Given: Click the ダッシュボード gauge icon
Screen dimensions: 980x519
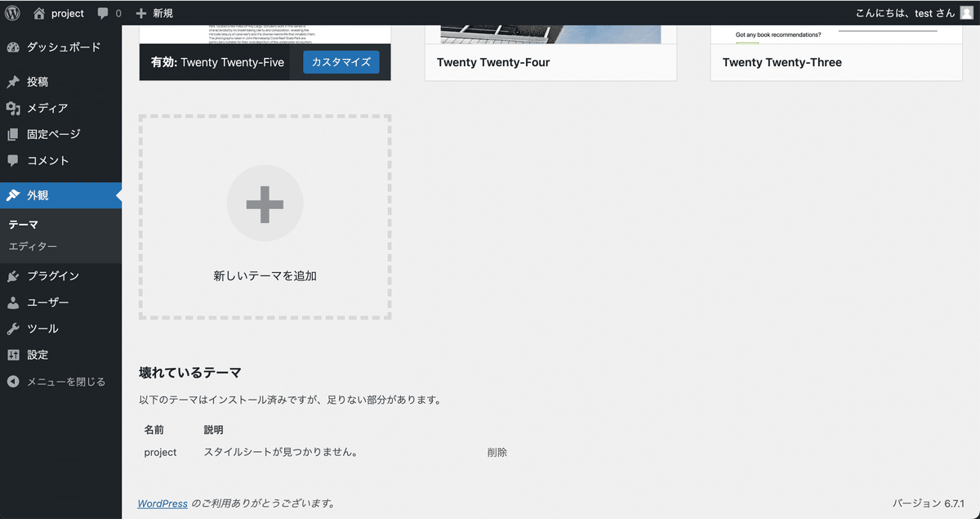Looking at the screenshot, I should point(13,47).
